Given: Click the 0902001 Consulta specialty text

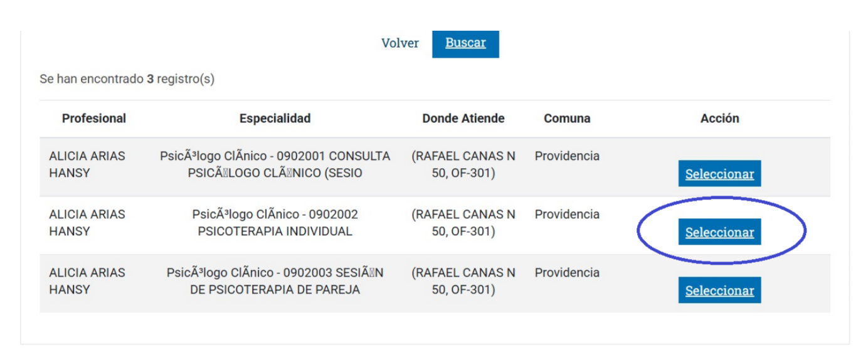Looking at the screenshot, I should tap(275, 164).
